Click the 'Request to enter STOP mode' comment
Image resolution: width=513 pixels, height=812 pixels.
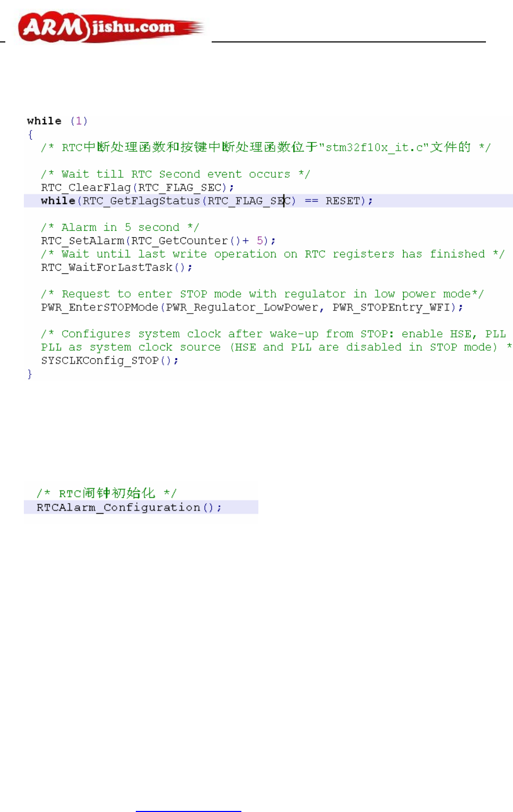(262, 293)
